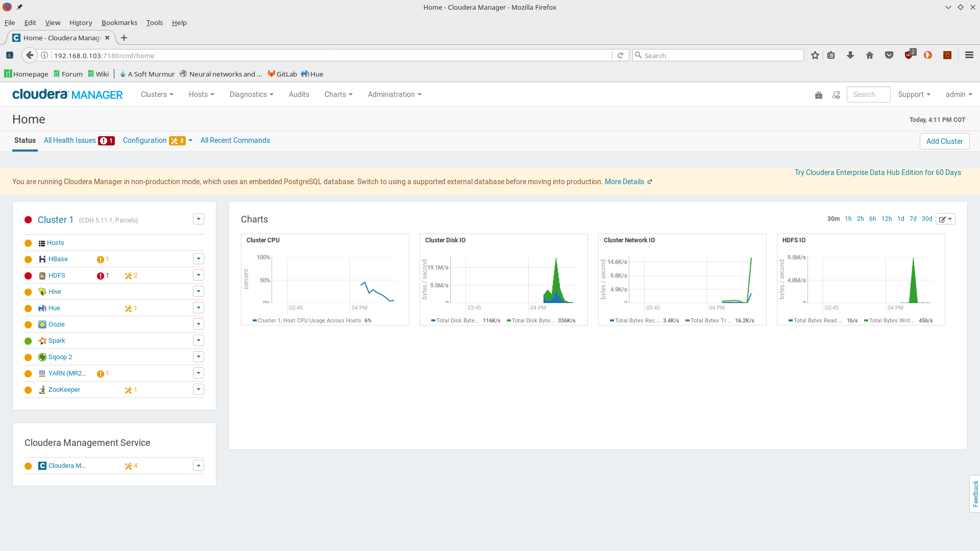Try Cloudera Enterprise Data Hub trial link
980x551 pixels.
click(878, 172)
